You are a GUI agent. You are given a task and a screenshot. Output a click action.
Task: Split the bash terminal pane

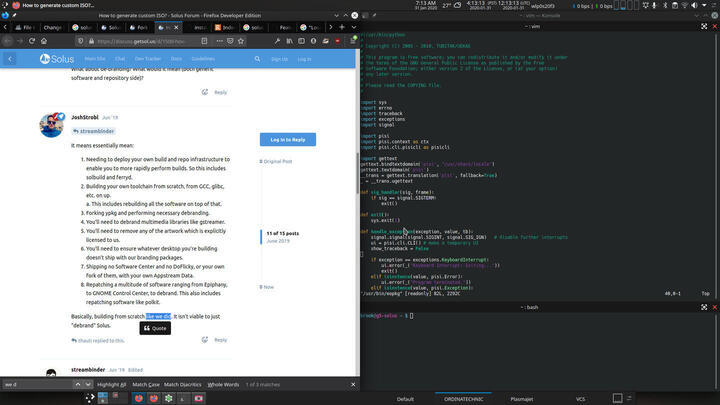point(704,307)
